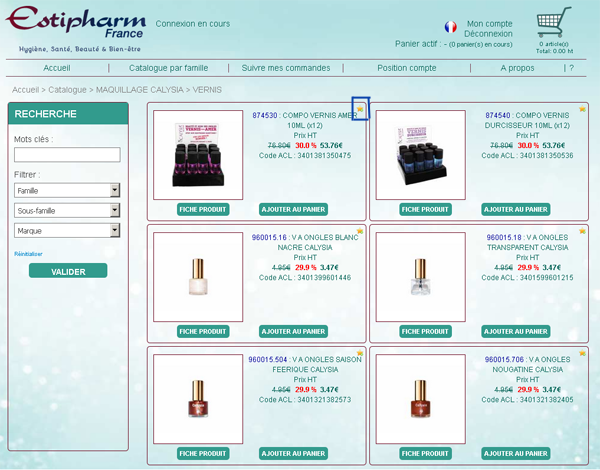Star the Transparent Calysia nail polish
The width and height of the screenshot is (600, 470).
click(582, 231)
